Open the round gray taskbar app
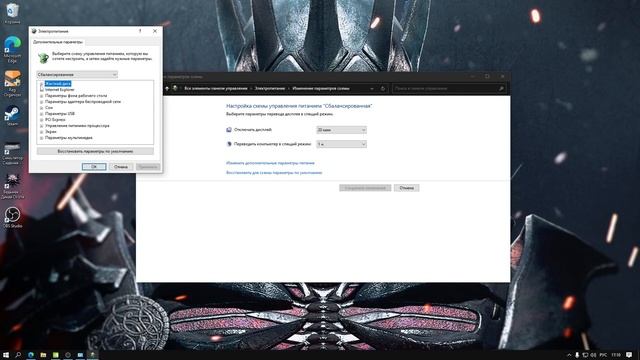 coord(68,355)
